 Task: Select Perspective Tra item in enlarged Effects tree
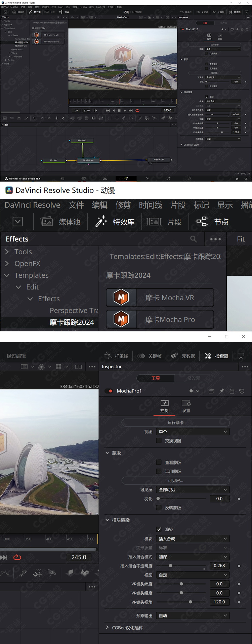[74, 310]
